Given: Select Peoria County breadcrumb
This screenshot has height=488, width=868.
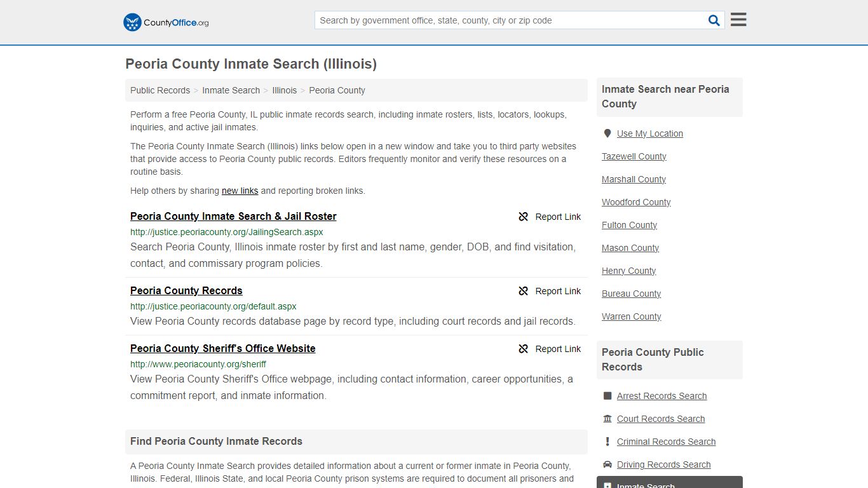Looking at the screenshot, I should click(x=337, y=90).
